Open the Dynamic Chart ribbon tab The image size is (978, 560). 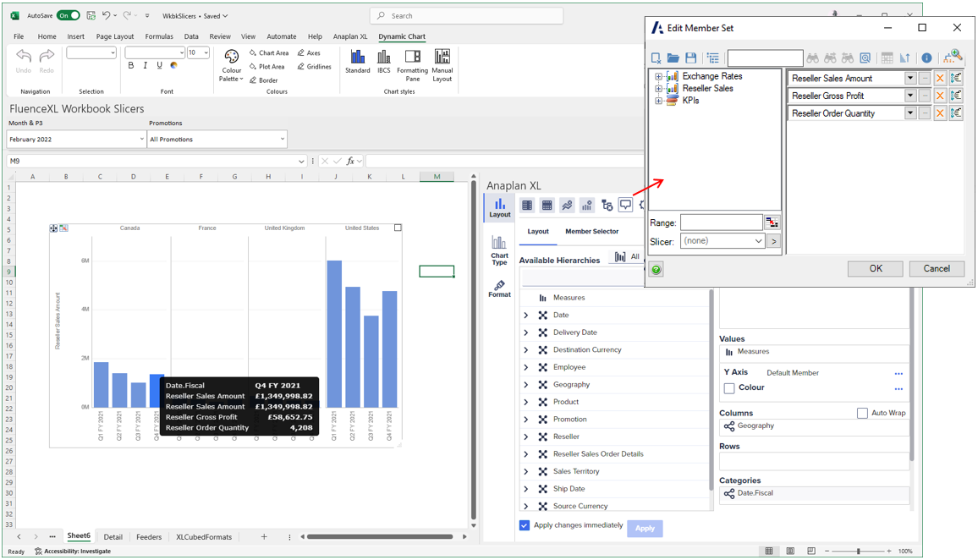(x=403, y=36)
